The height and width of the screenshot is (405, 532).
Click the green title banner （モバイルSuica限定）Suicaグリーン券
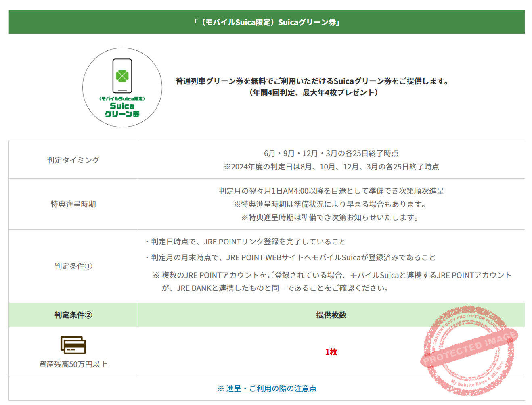point(266,22)
